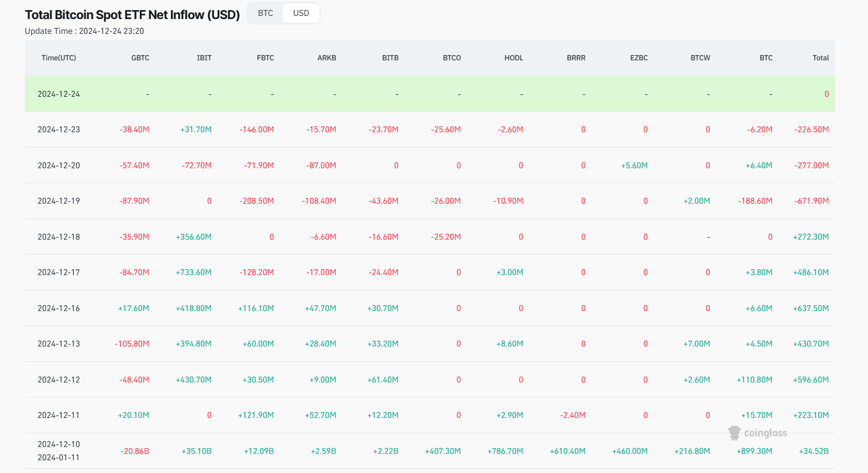The image size is (868, 473).
Task: Click the -226.50M total value
Action: coord(811,130)
